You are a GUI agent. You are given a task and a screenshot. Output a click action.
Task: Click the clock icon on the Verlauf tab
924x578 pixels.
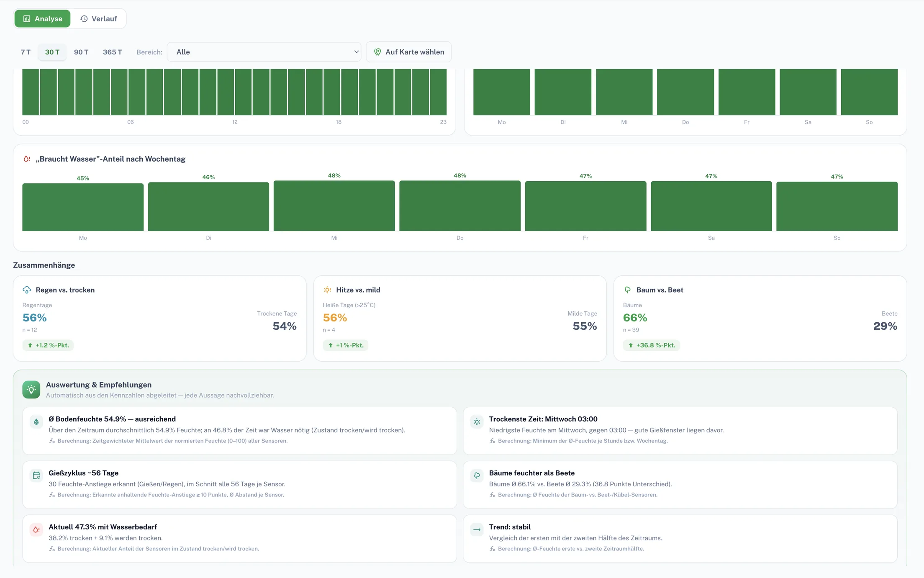pos(84,19)
